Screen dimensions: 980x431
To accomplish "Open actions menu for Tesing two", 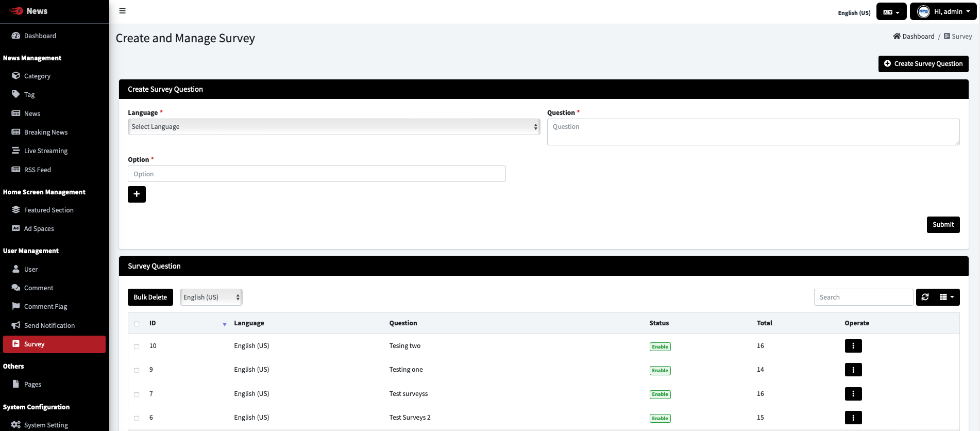I will (853, 346).
